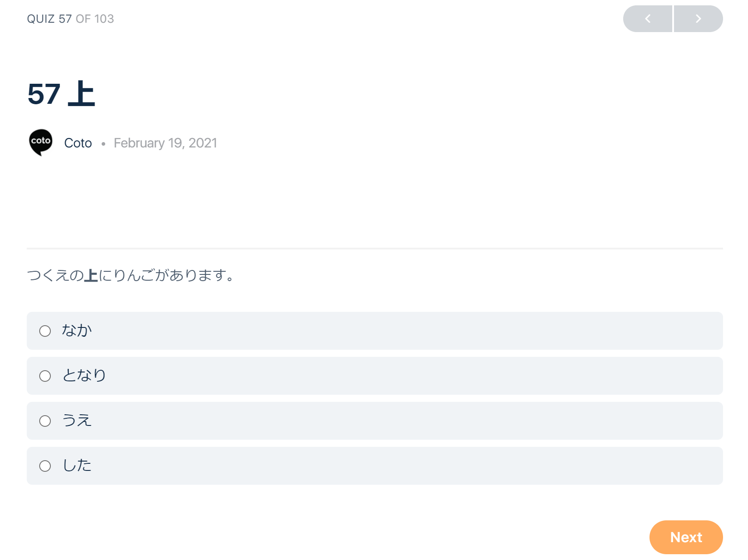Click the となり answer label text
Screen dimensions: 748x560
pyautogui.click(x=84, y=376)
